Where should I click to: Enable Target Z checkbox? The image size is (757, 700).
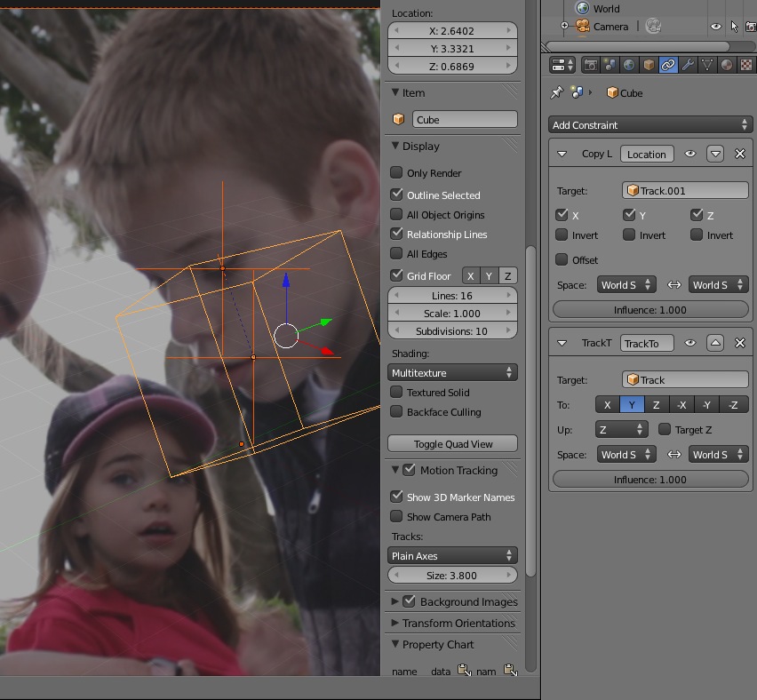click(665, 429)
